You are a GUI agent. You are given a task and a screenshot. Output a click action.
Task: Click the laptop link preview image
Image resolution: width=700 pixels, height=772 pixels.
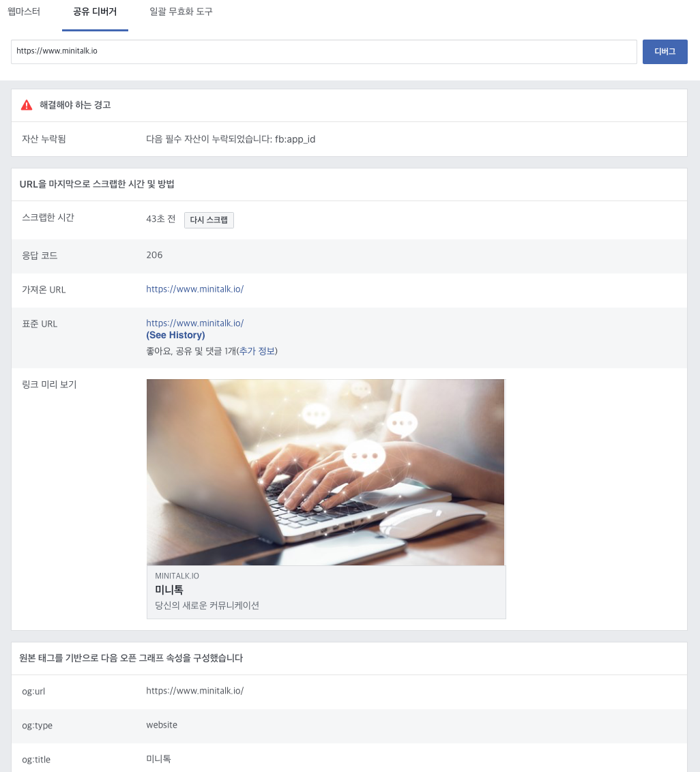(325, 472)
